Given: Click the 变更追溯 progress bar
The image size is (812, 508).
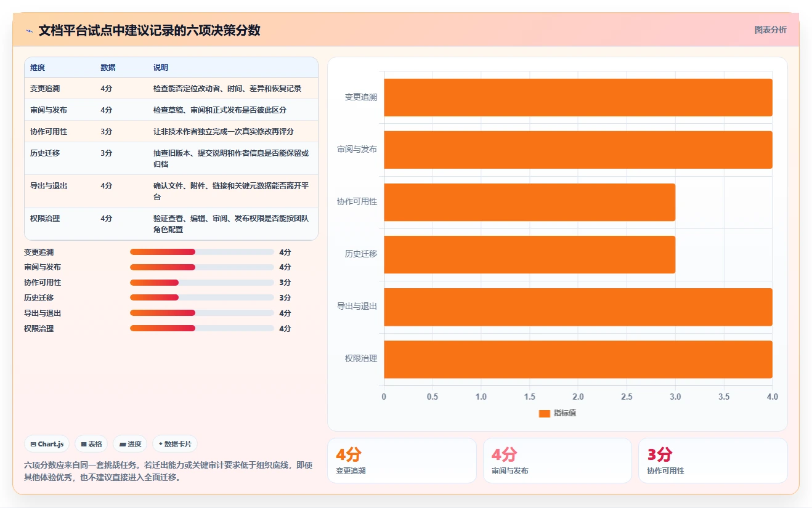Looking at the screenshot, I should (201, 252).
